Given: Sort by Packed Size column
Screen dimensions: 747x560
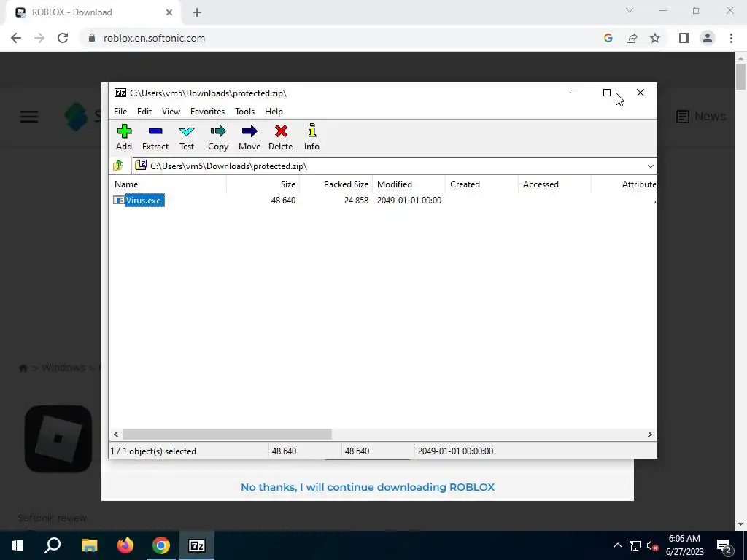Looking at the screenshot, I should click(336, 184).
